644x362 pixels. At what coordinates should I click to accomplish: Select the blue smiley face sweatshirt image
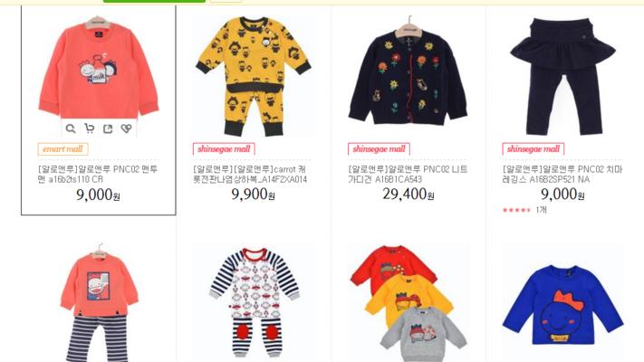(x=562, y=302)
